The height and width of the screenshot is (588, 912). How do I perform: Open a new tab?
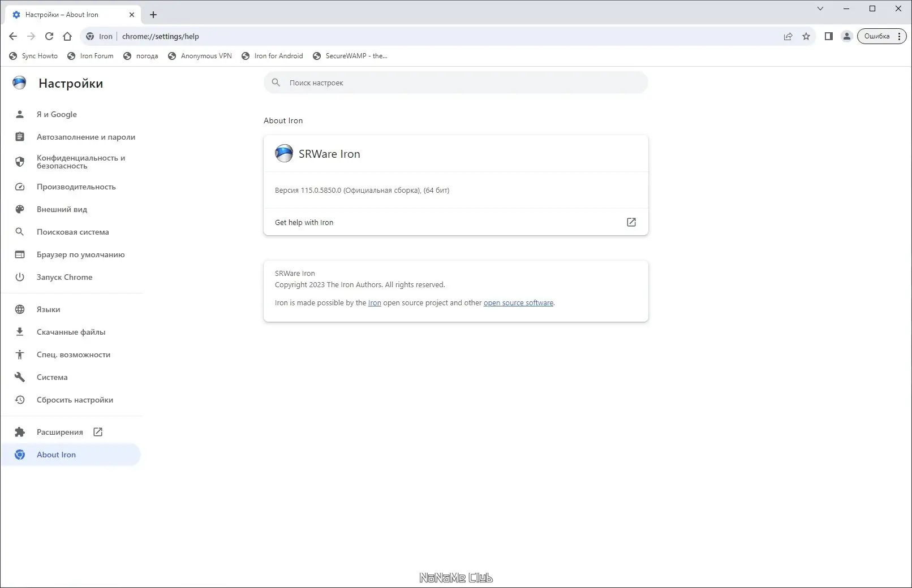pos(153,15)
